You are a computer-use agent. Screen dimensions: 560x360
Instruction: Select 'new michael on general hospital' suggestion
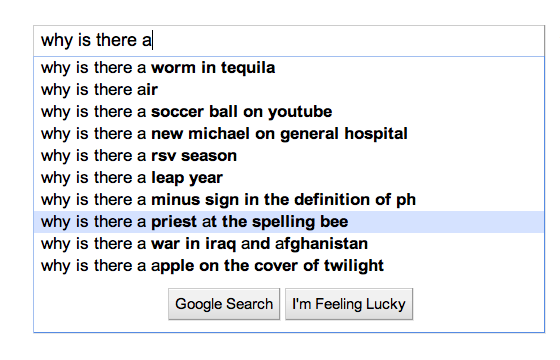click(289, 134)
